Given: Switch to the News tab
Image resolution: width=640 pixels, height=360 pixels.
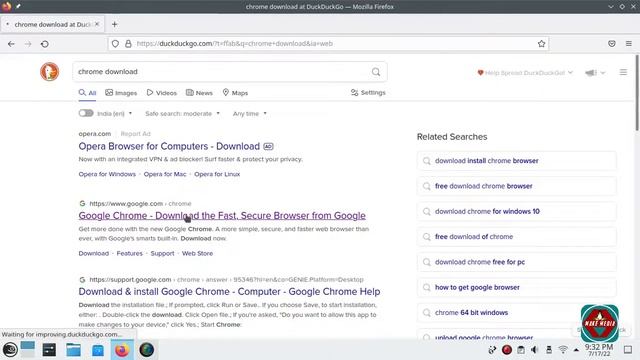Looking at the screenshot, I should pyautogui.click(x=199, y=93).
